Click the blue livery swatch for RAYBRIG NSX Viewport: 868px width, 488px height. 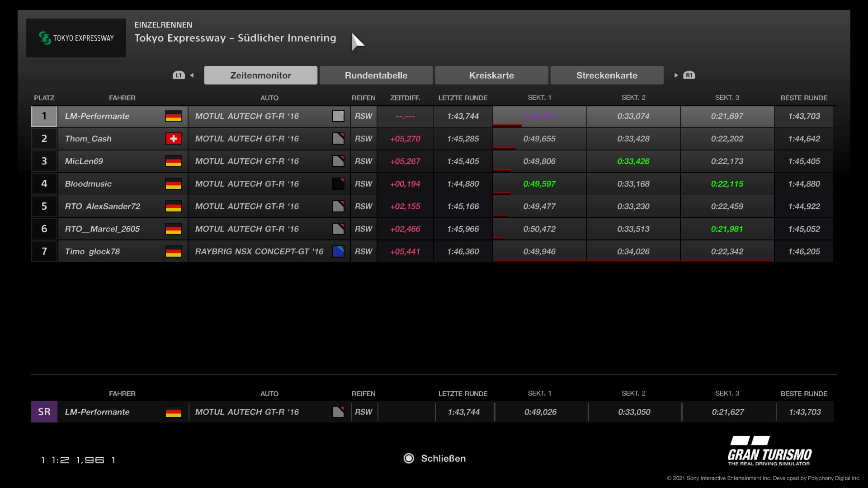point(338,252)
